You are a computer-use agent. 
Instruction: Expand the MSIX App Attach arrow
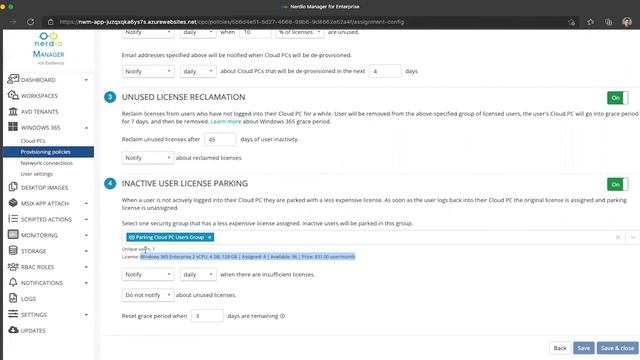pos(86,203)
